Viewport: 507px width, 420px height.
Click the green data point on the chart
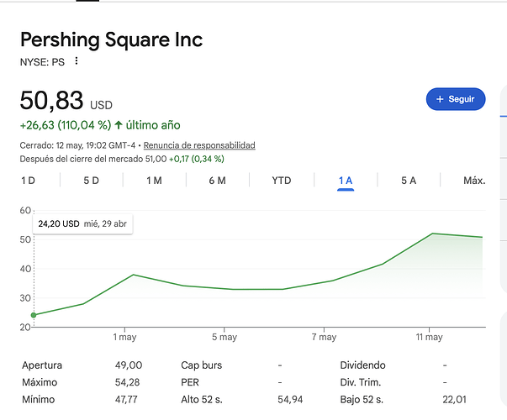point(34,315)
